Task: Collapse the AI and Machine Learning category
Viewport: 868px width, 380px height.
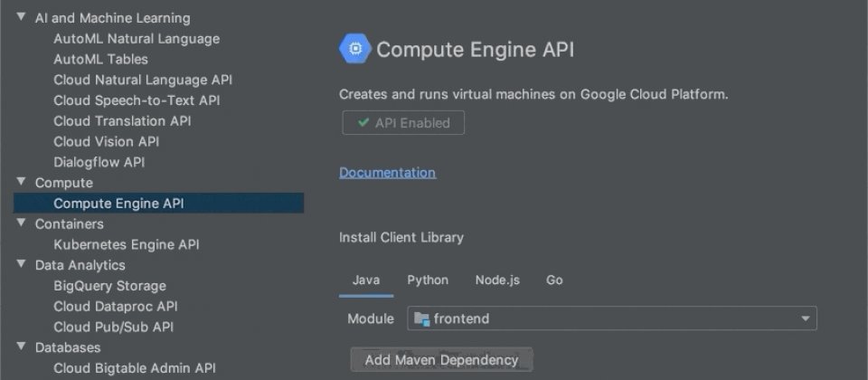Action: click(22, 17)
